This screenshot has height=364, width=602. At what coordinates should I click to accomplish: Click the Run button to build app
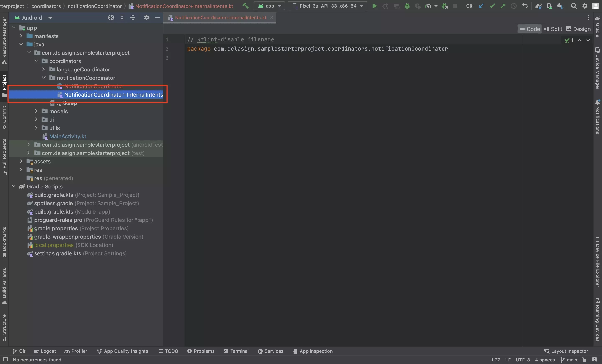coord(374,6)
